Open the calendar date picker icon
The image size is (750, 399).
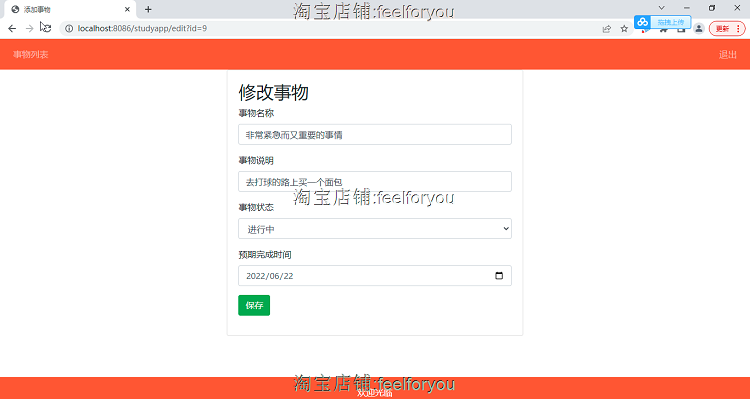point(499,276)
